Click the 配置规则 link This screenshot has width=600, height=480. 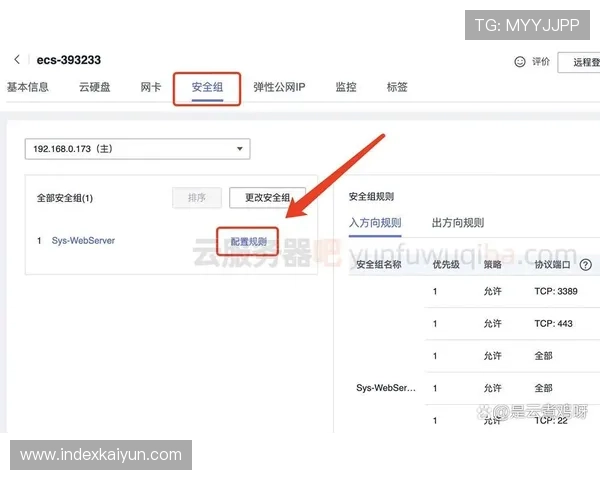[248, 242]
